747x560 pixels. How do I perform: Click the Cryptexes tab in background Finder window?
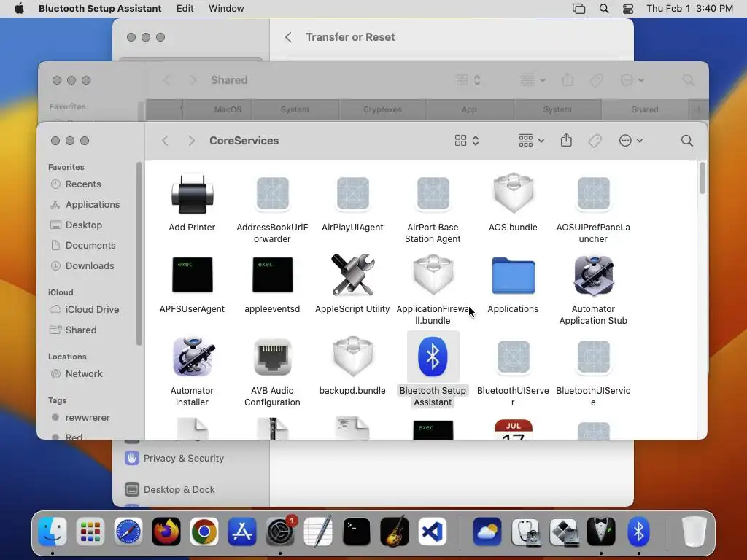click(382, 109)
